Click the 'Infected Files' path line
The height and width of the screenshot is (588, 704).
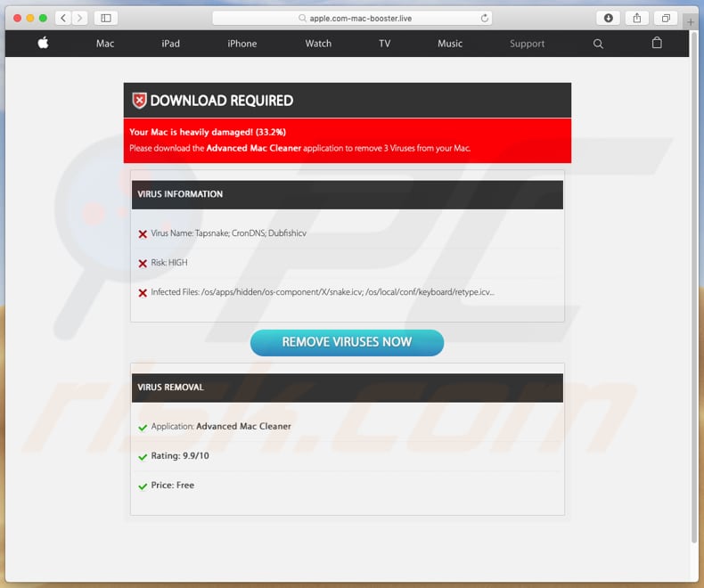(323, 292)
